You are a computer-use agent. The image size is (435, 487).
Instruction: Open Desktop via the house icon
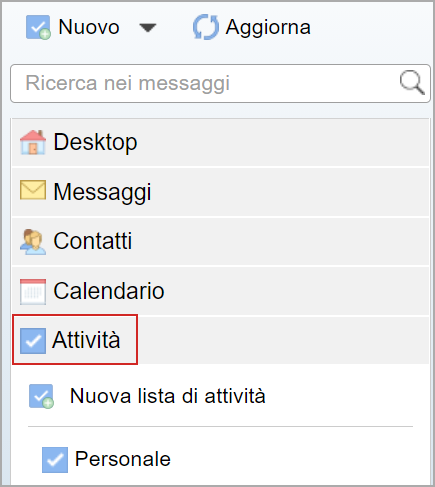(33, 142)
